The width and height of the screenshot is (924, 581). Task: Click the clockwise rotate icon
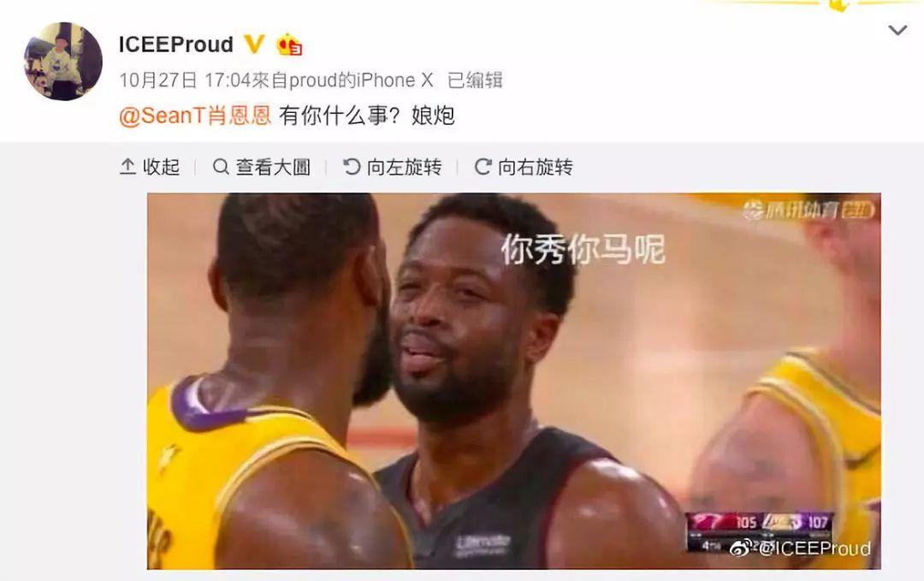coord(483,167)
